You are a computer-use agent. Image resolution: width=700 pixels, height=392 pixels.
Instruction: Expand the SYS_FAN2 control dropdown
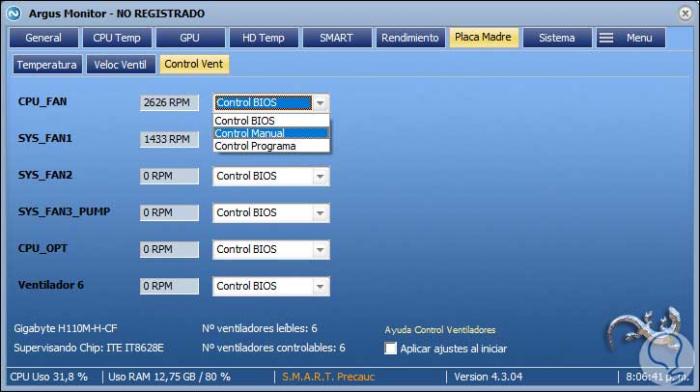(320, 176)
